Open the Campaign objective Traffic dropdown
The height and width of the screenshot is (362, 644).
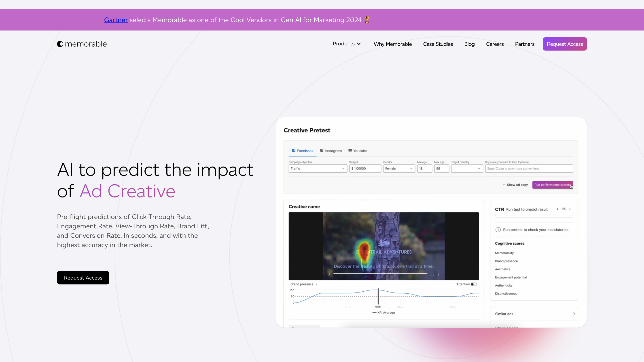[x=318, y=168]
